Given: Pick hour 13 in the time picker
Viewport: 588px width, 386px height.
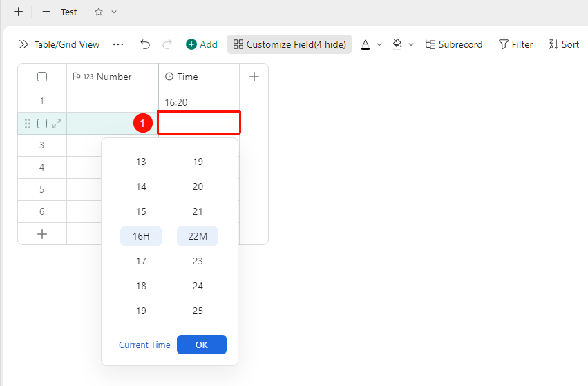Looking at the screenshot, I should pos(141,162).
